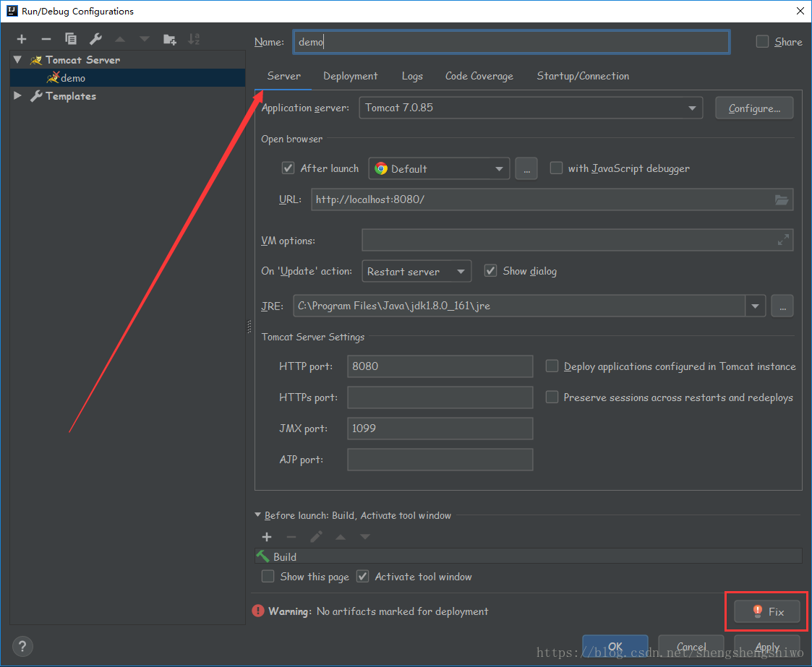
Task: Click the HTTPs port field
Action: pos(440,397)
